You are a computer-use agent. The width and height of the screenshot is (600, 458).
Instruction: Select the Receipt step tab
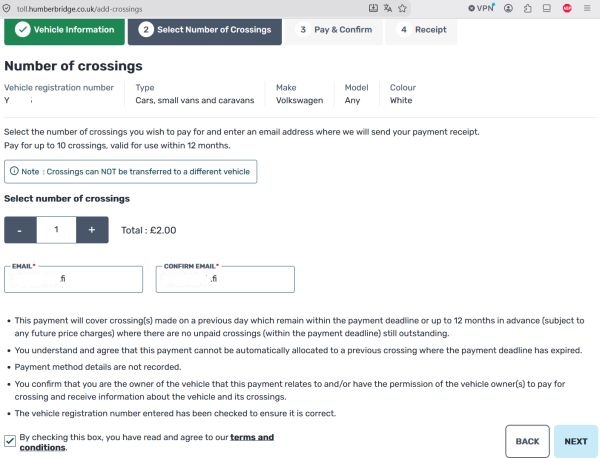pyautogui.click(x=422, y=30)
